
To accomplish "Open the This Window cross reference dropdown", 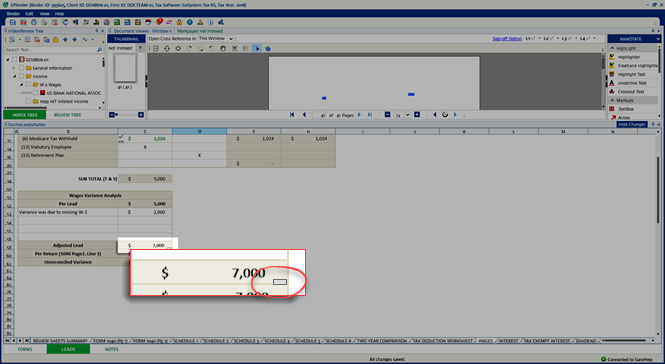I will (231, 39).
